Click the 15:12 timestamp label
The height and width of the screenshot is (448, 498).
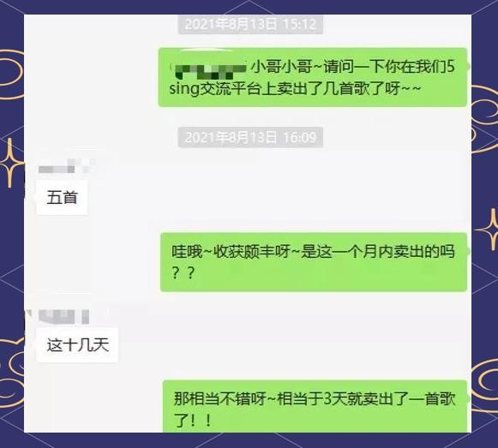click(x=250, y=24)
